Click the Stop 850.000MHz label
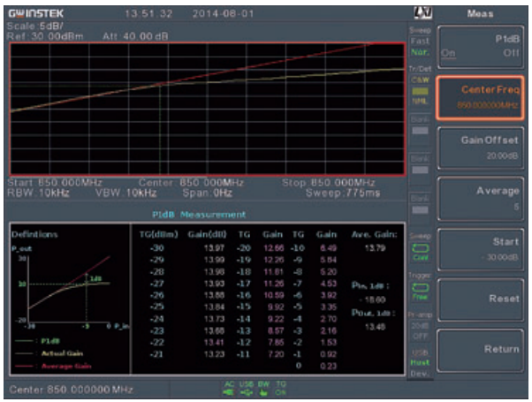This screenshot has height=402, width=532. 328,183
